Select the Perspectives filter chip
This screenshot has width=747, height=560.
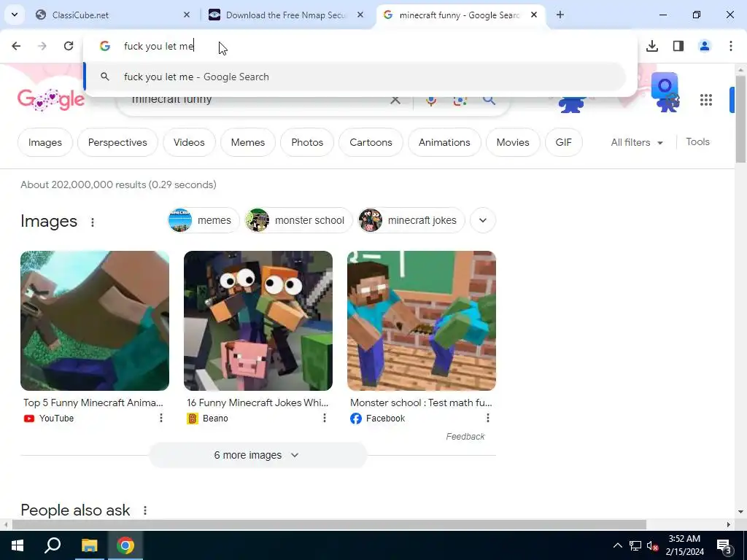[117, 142]
